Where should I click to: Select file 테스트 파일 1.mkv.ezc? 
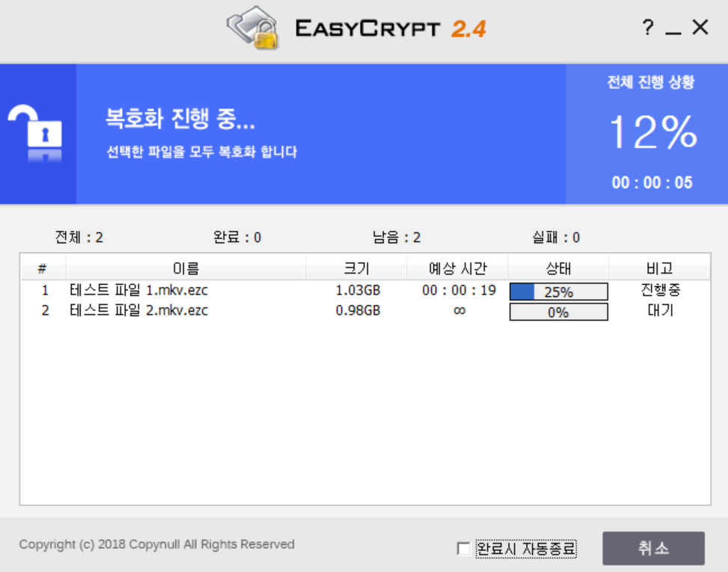pos(138,290)
